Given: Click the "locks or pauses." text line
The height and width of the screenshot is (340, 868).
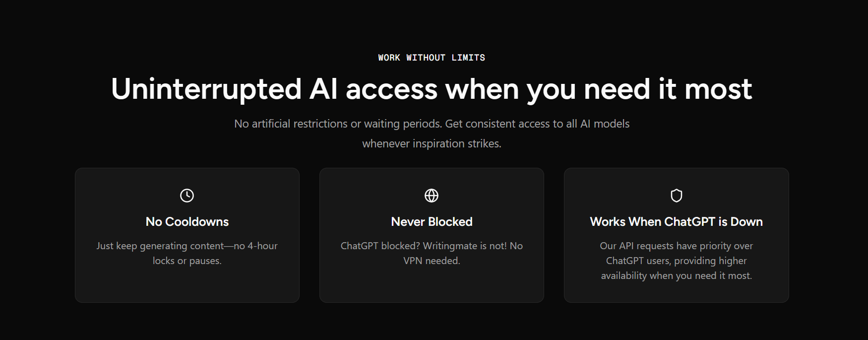Looking at the screenshot, I should [x=187, y=261].
